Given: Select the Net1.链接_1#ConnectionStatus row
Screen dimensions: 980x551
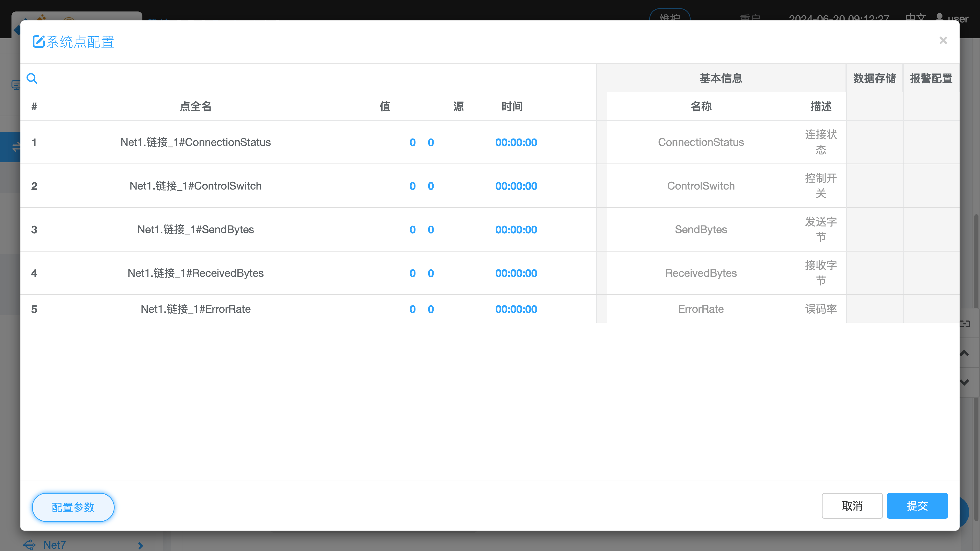Looking at the screenshot, I should click(195, 142).
